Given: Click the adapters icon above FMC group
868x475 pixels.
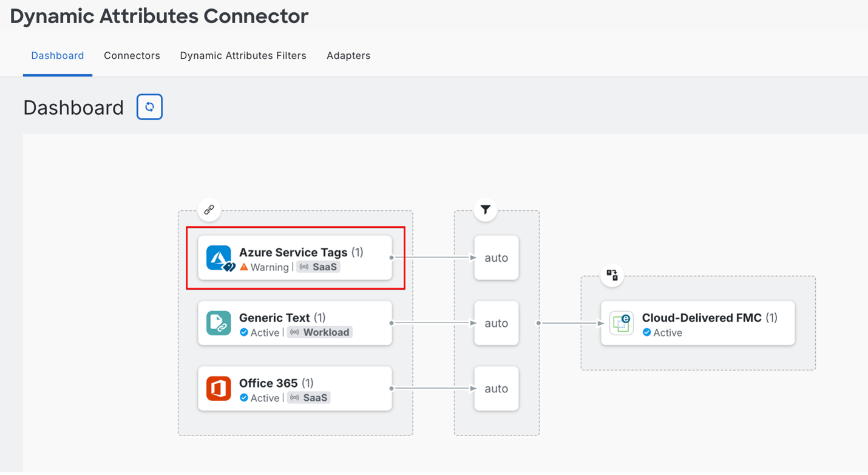Looking at the screenshot, I should coord(612,275).
